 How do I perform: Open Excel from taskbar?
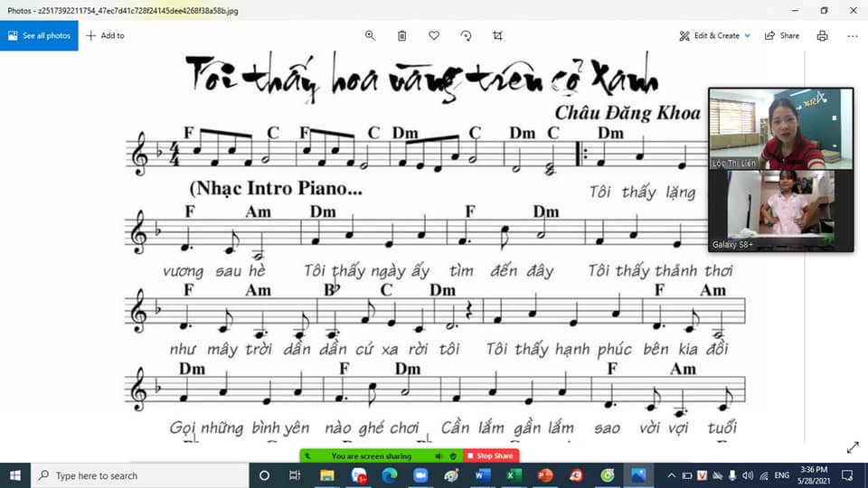(514, 475)
